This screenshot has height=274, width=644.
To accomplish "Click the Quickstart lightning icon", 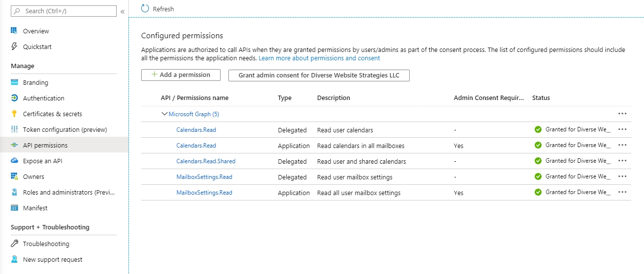I will (x=14, y=47).
